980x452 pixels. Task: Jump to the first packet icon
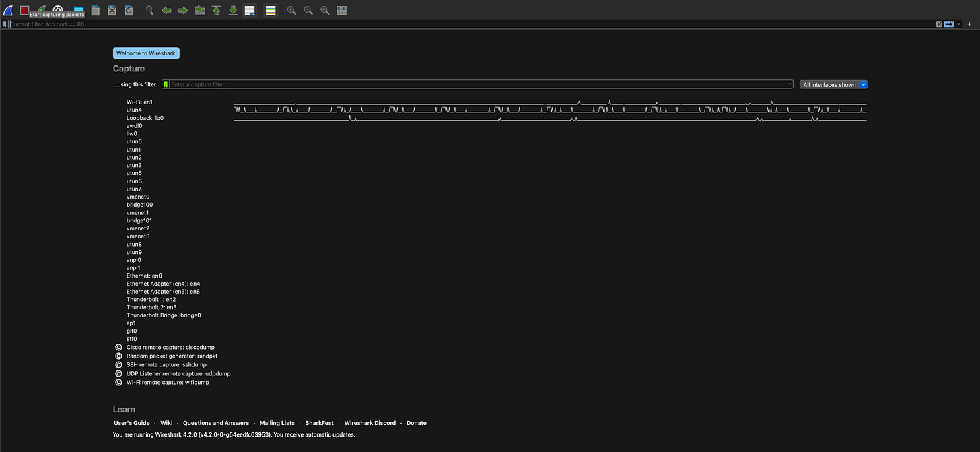pos(216,10)
